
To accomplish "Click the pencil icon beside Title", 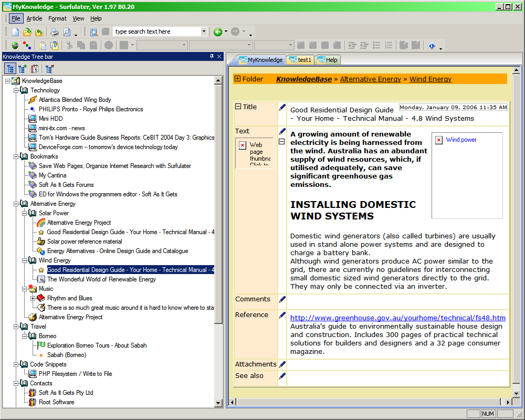I will 282,107.
